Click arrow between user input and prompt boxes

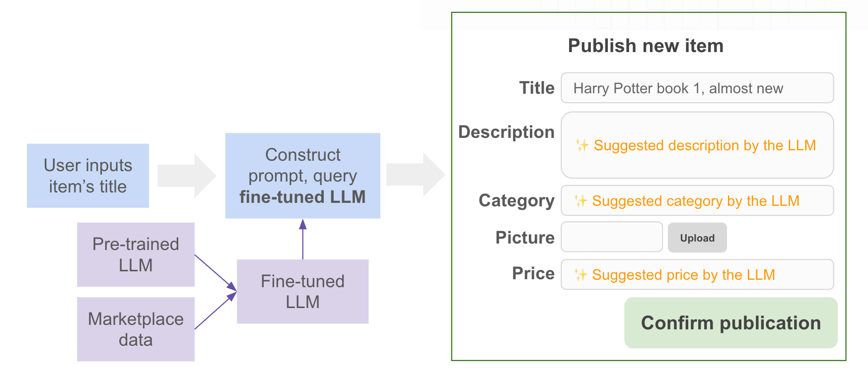(187, 176)
